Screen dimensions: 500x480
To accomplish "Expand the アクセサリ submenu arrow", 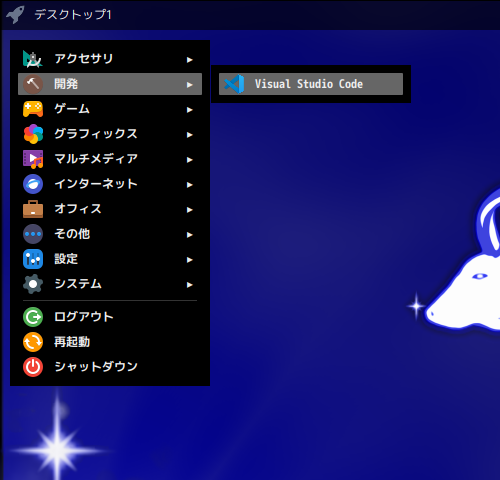I will tap(190, 60).
